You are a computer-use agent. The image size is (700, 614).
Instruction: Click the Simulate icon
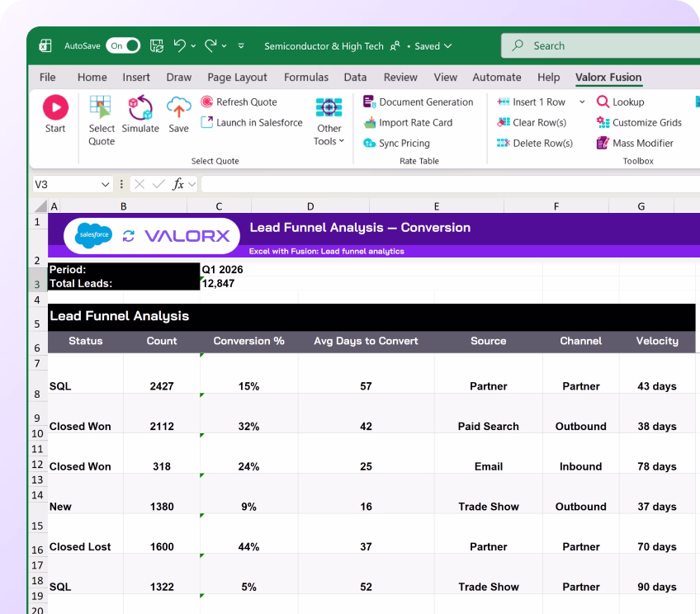140,107
